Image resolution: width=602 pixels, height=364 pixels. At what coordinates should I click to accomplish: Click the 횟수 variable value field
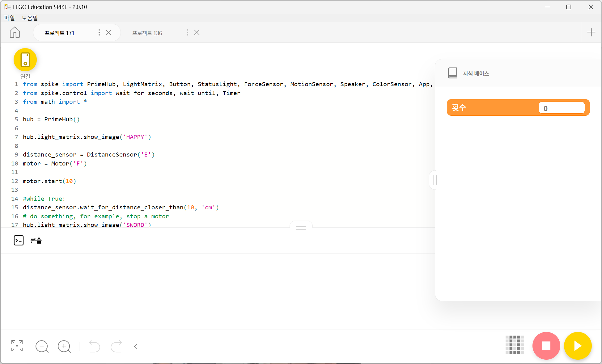(562, 108)
